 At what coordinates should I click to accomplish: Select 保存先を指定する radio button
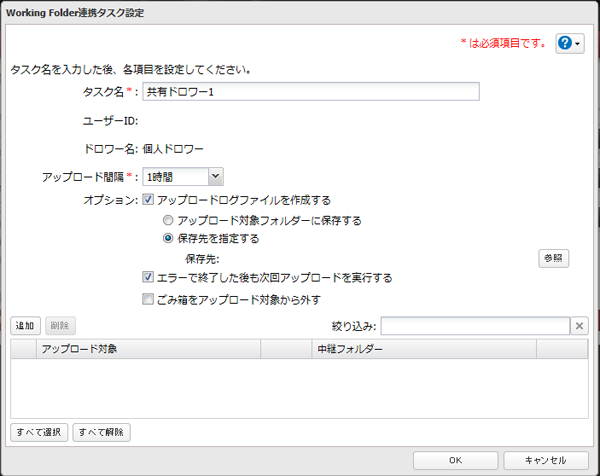click(x=168, y=238)
